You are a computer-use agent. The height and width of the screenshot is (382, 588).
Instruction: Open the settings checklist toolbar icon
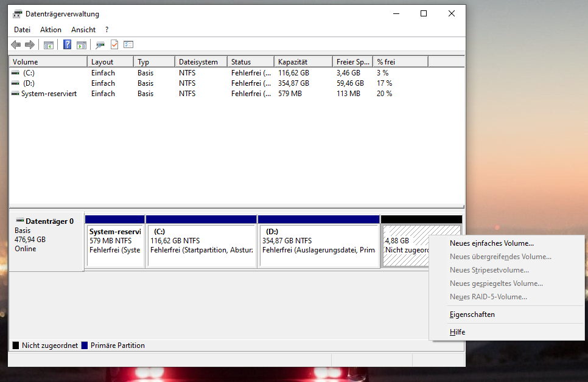point(128,44)
